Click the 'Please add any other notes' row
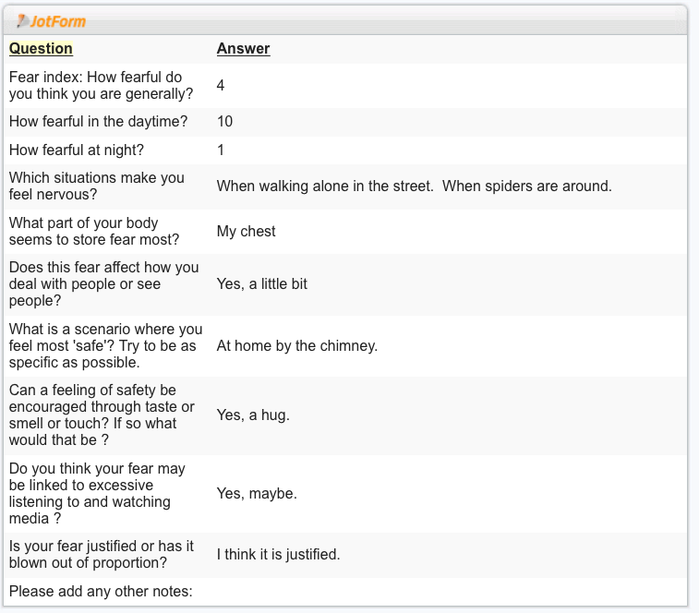The width and height of the screenshot is (699, 613). point(345,592)
